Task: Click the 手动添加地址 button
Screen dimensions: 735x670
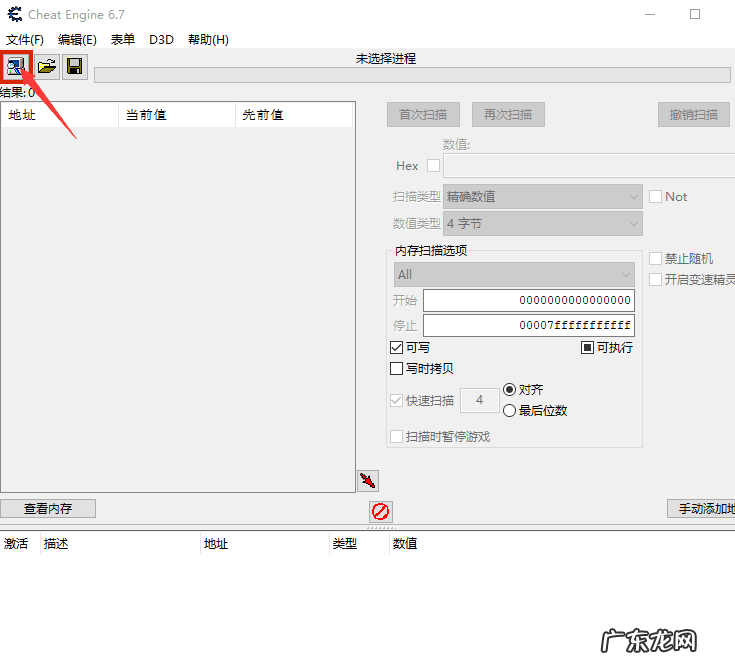Action: pos(701,509)
